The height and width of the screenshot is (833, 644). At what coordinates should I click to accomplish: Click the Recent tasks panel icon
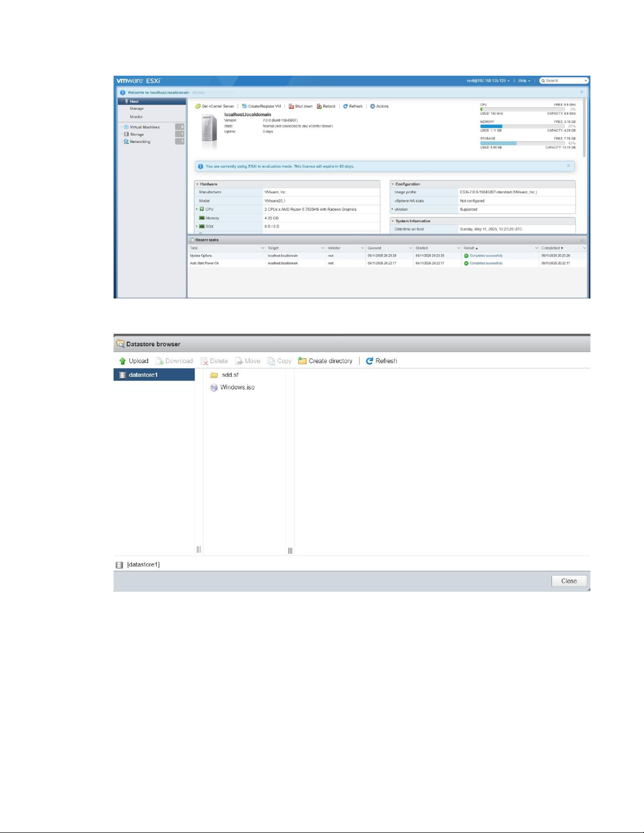pyautogui.click(x=192, y=240)
